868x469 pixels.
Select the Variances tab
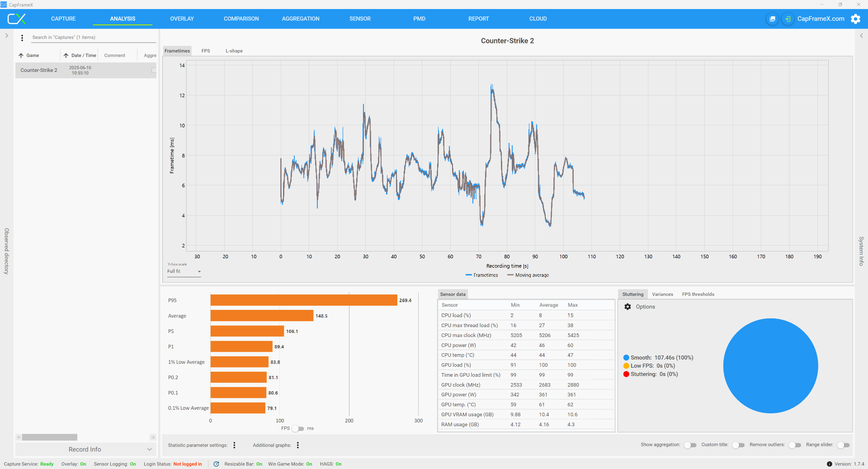click(x=662, y=294)
